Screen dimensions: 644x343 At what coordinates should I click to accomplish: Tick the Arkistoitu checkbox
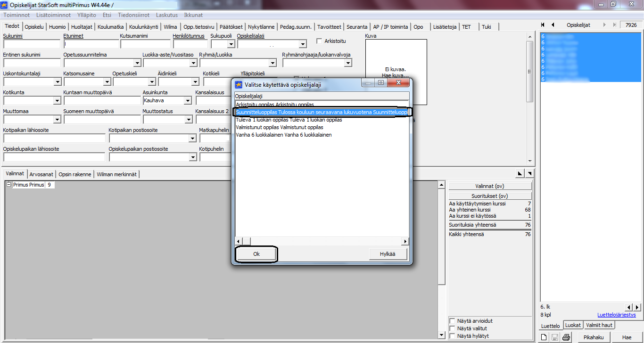click(319, 41)
